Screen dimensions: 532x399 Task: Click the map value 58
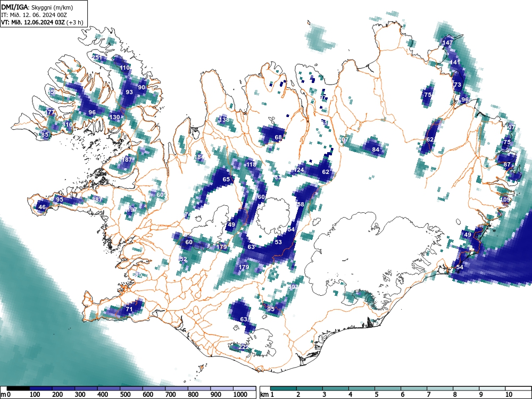pyautogui.click(x=301, y=204)
